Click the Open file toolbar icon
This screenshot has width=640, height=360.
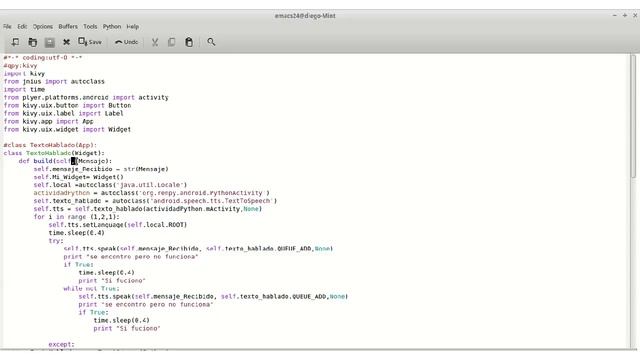point(33,42)
